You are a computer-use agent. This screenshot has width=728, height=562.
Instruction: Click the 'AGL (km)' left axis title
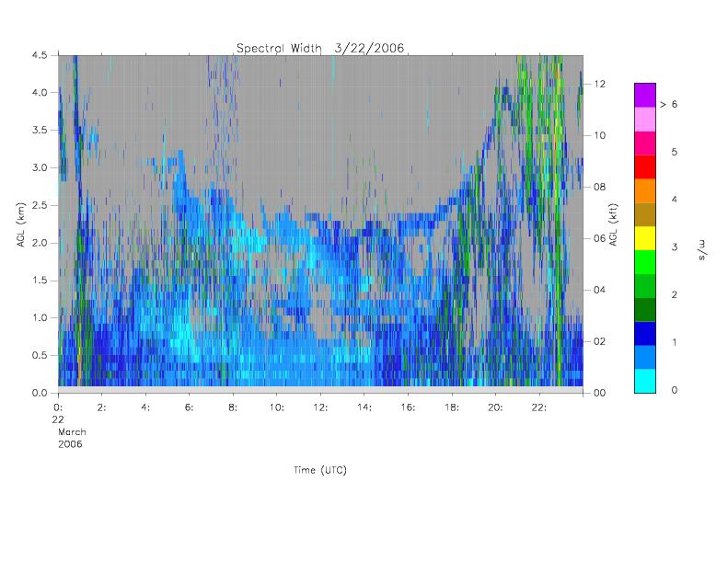(21, 224)
